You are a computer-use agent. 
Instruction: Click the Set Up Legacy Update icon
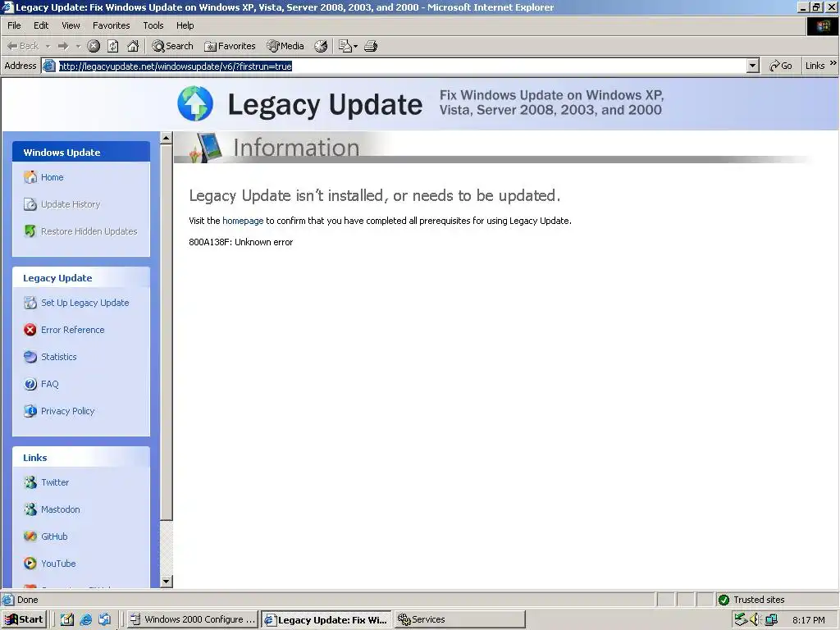coord(30,303)
